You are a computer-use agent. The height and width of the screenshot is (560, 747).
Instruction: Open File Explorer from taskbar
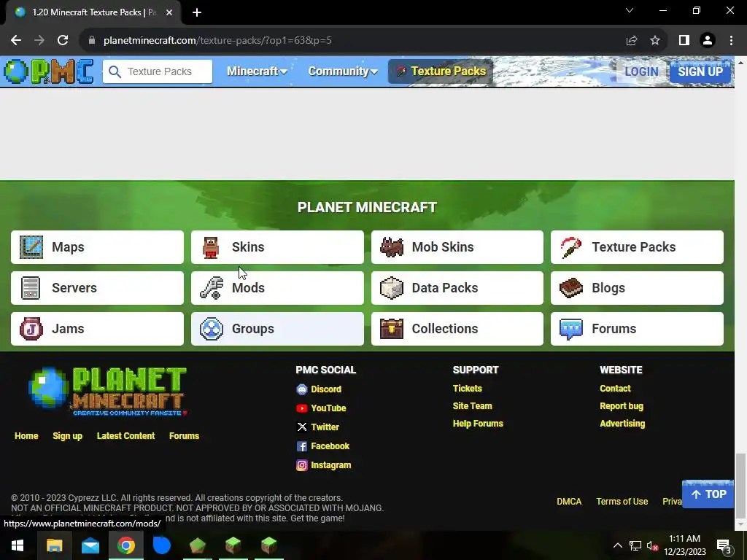tap(54, 545)
